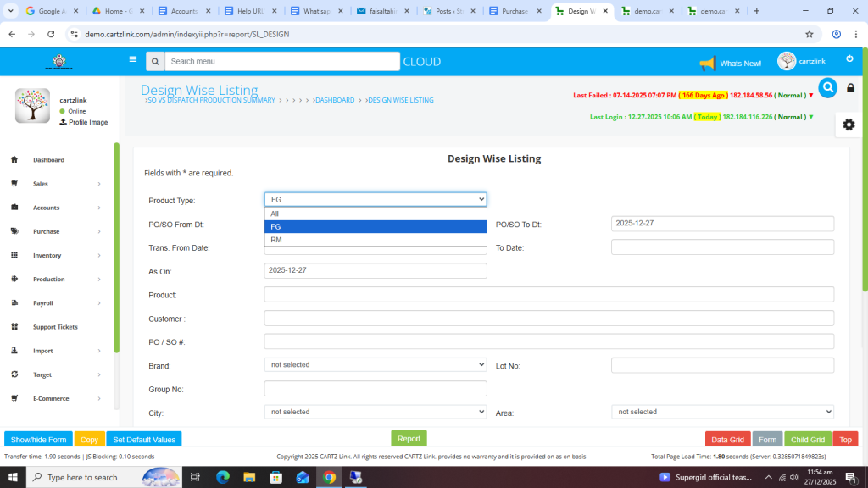Open Microsoft Edge from the taskbar

coord(223,477)
